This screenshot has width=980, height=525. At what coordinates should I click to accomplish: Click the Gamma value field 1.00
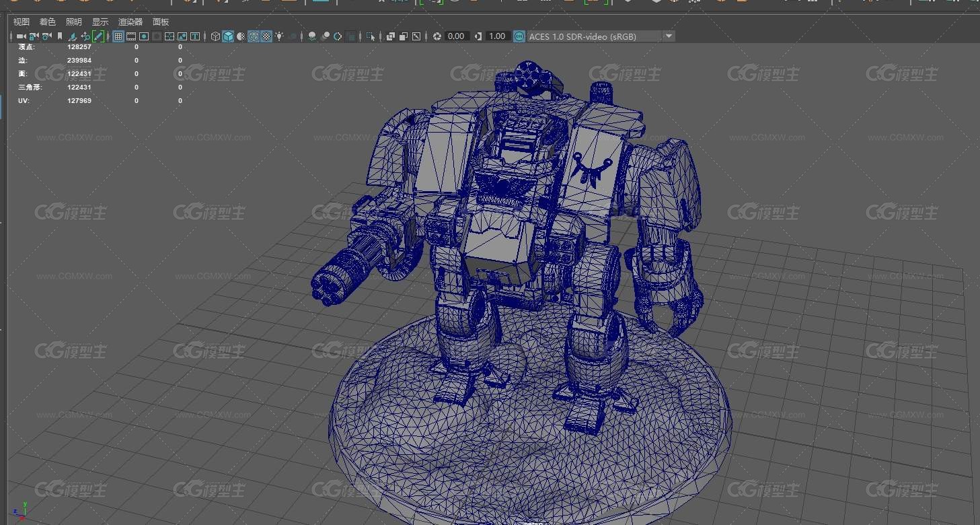point(497,36)
